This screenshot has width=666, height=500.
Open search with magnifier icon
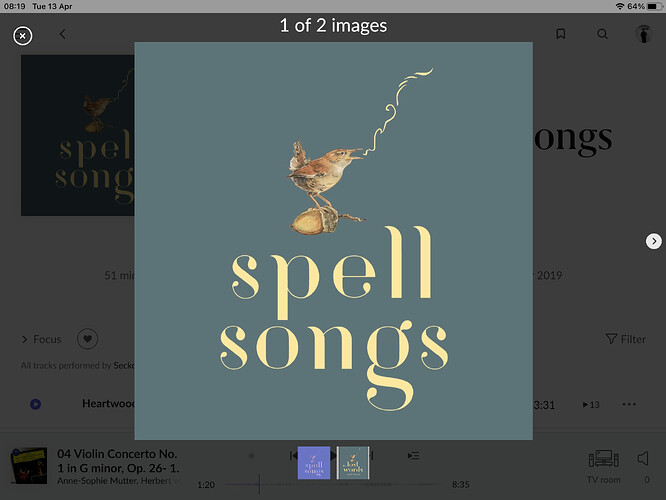pyautogui.click(x=602, y=34)
